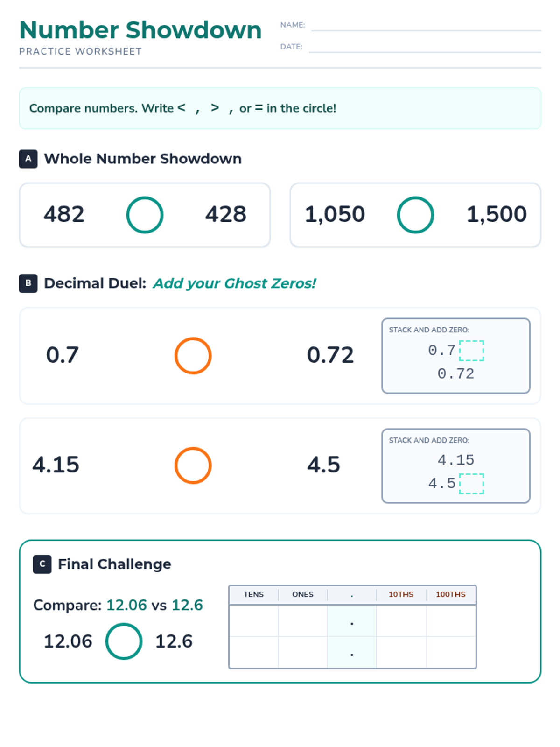Viewport: 560px width, 747px height.
Task: Click the first row cell under TENS
Action: [253, 621]
